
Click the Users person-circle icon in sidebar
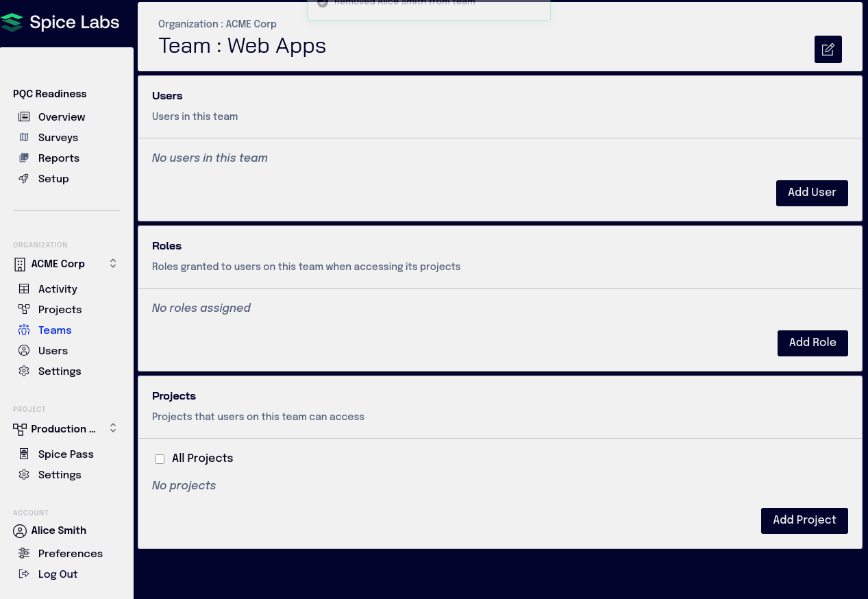pos(24,350)
